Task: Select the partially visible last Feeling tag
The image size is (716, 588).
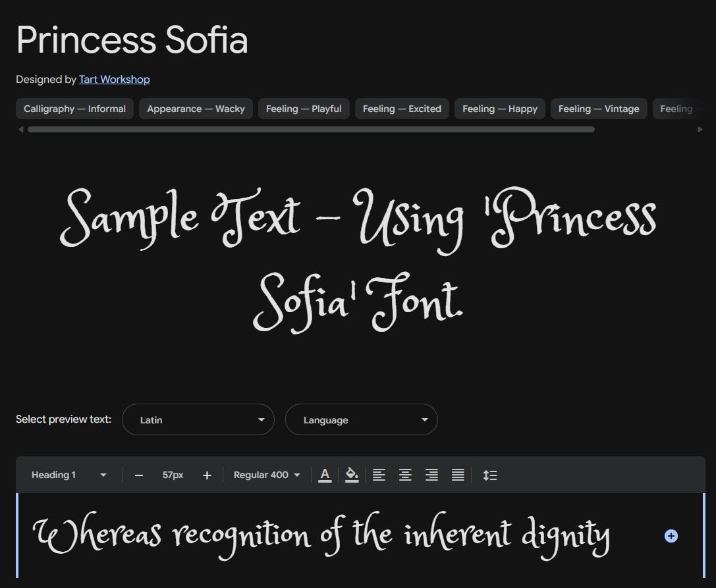Action: (678, 109)
